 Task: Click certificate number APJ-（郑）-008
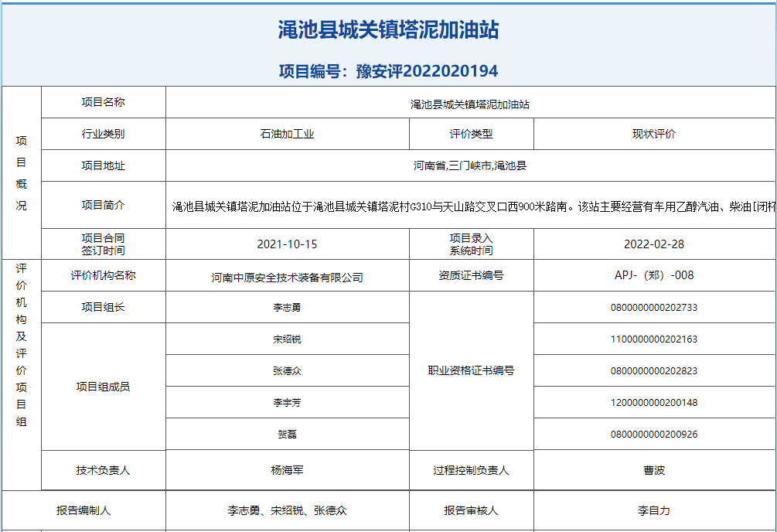653,275
